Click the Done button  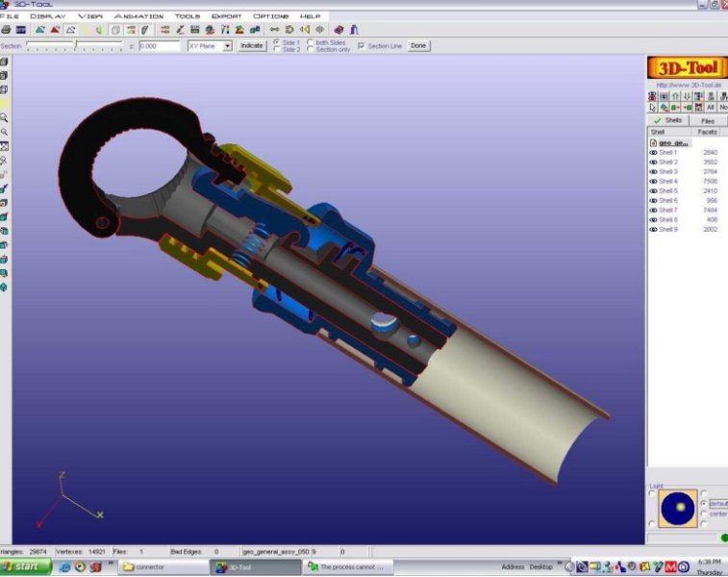tap(418, 45)
